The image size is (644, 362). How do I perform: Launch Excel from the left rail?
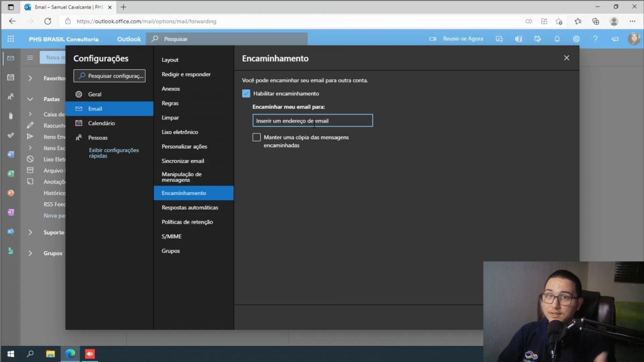tap(11, 174)
